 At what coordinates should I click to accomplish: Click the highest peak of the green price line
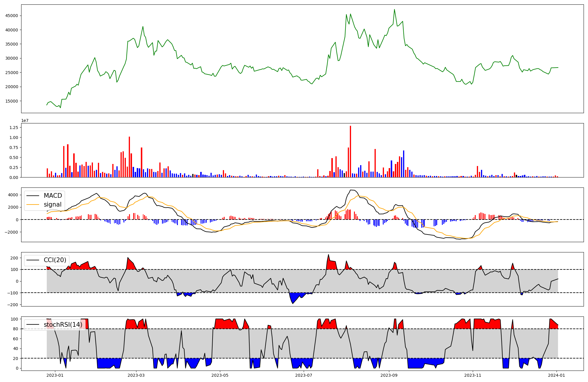tap(394, 10)
